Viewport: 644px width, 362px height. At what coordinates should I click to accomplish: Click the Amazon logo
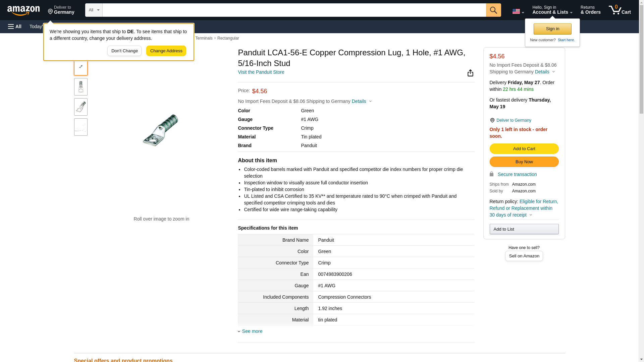coord(23,10)
